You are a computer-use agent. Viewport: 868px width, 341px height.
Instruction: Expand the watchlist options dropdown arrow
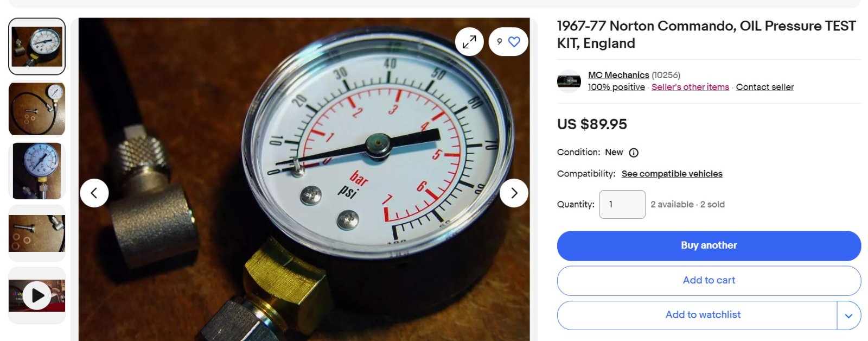tap(848, 315)
